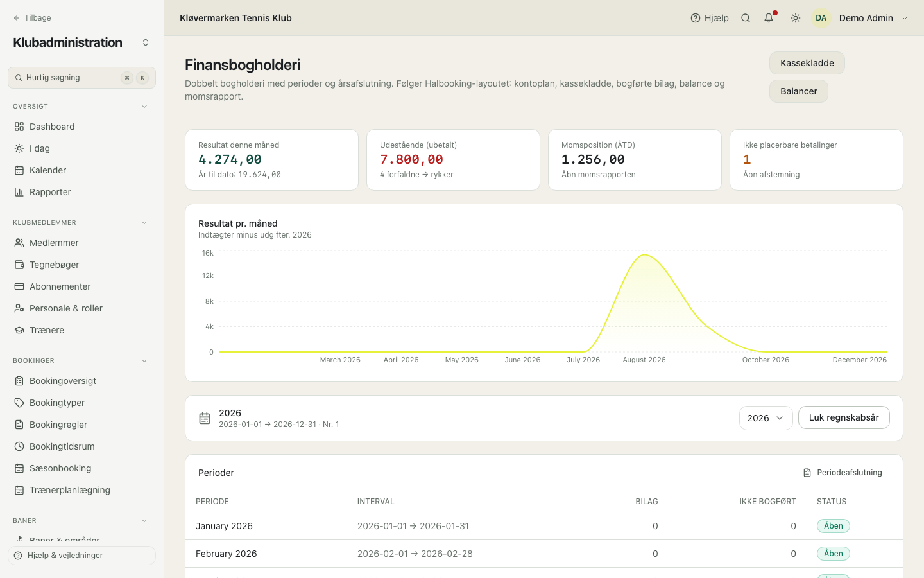This screenshot has height=578, width=924.
Task: Focus the Hurtig søgning field
Action: pyautogui.click(x=81, y=78)
